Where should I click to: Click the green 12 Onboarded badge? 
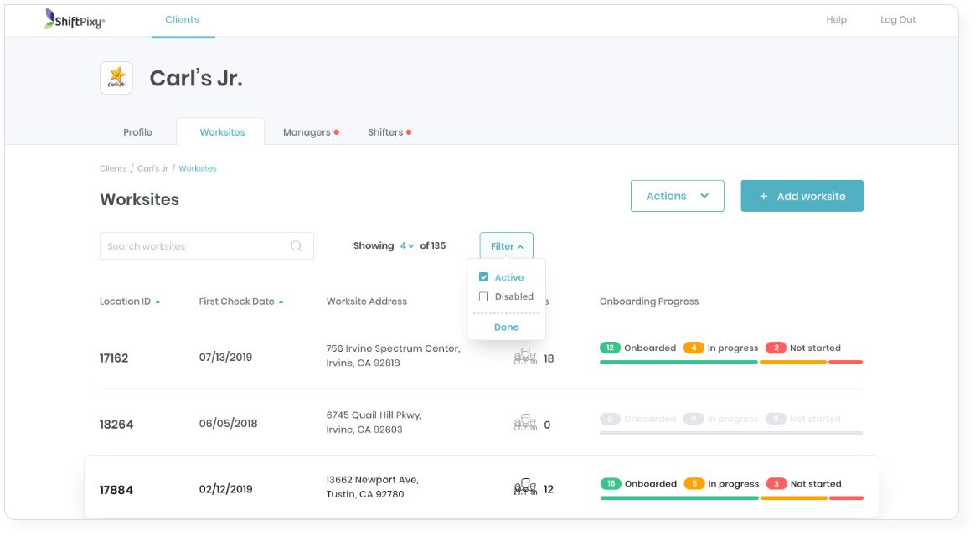coord(610,348)
